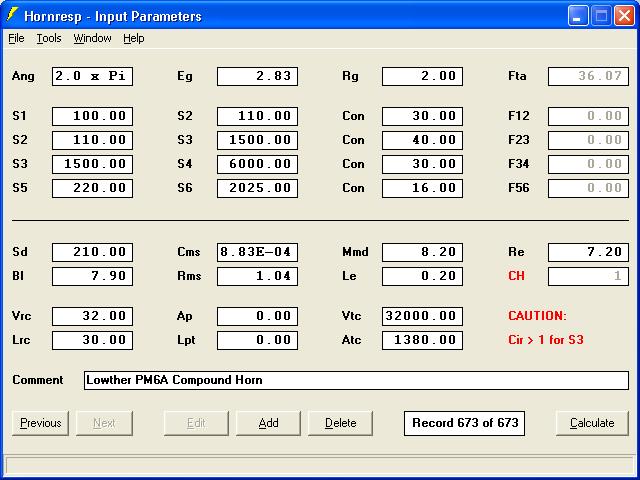Select the Ang field showing 2.0 x Pi
640x480 pixels.
(92, 76)
